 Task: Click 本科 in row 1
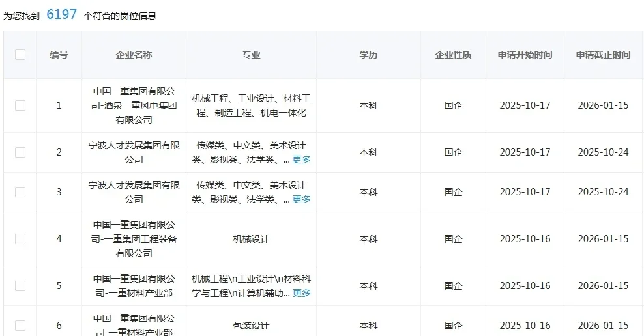pos(368,105)
